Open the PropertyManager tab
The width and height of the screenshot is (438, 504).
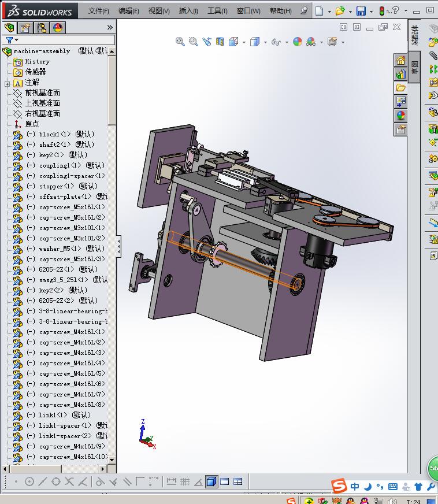pos(25,28)
